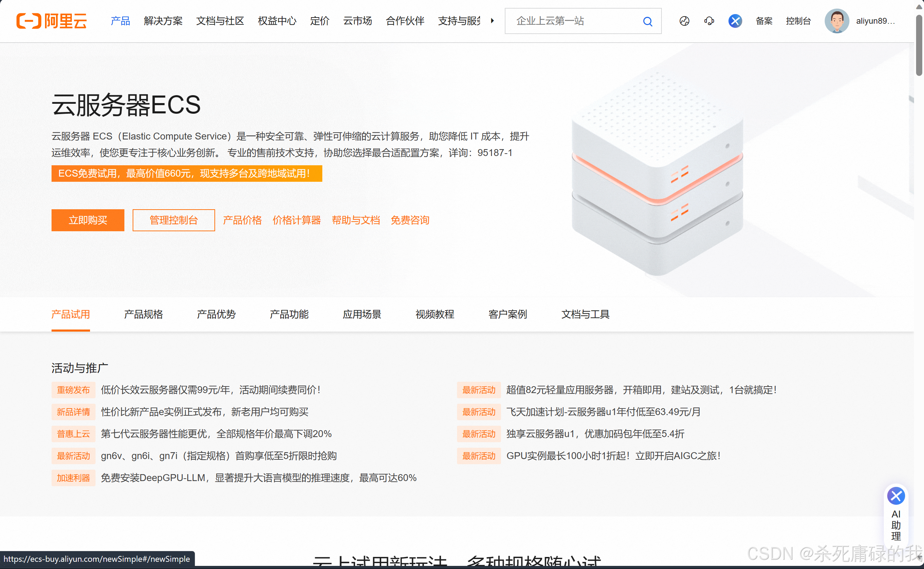Viewport: 924px width, 569px height.
Task: Click the 免费咨询 link
Action: [410, 220]
